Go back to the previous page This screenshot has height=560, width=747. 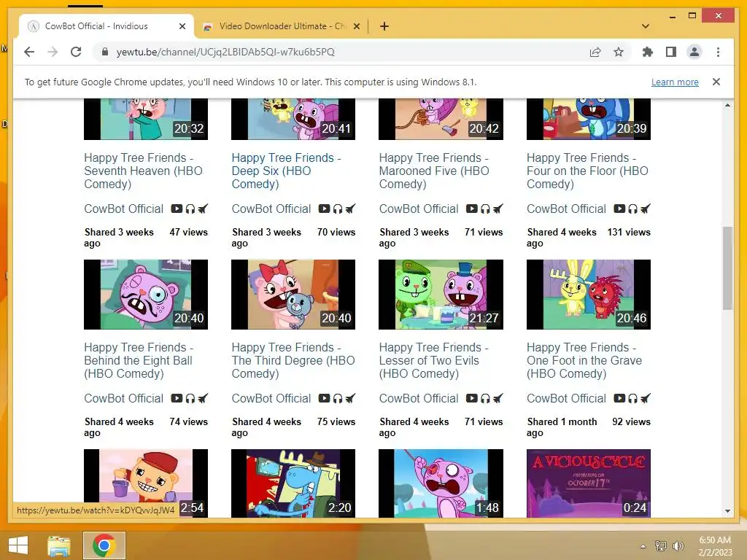[29, 52]
